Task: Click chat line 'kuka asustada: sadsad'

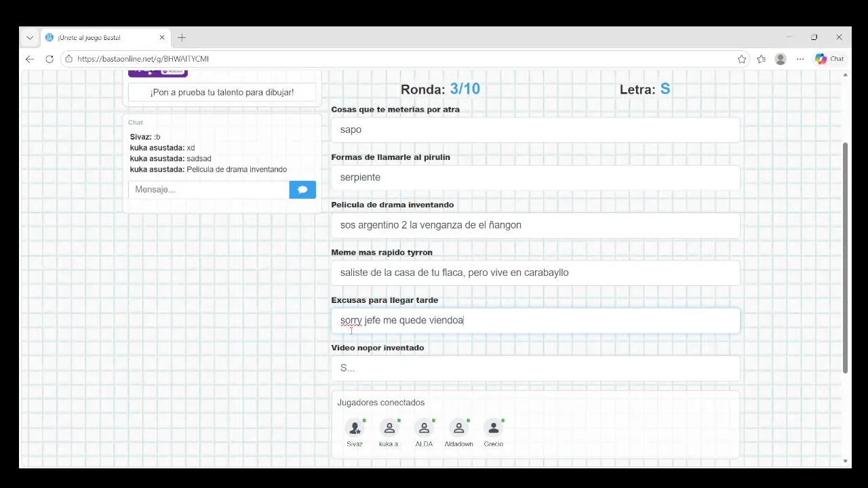Action: pos(170,159)
